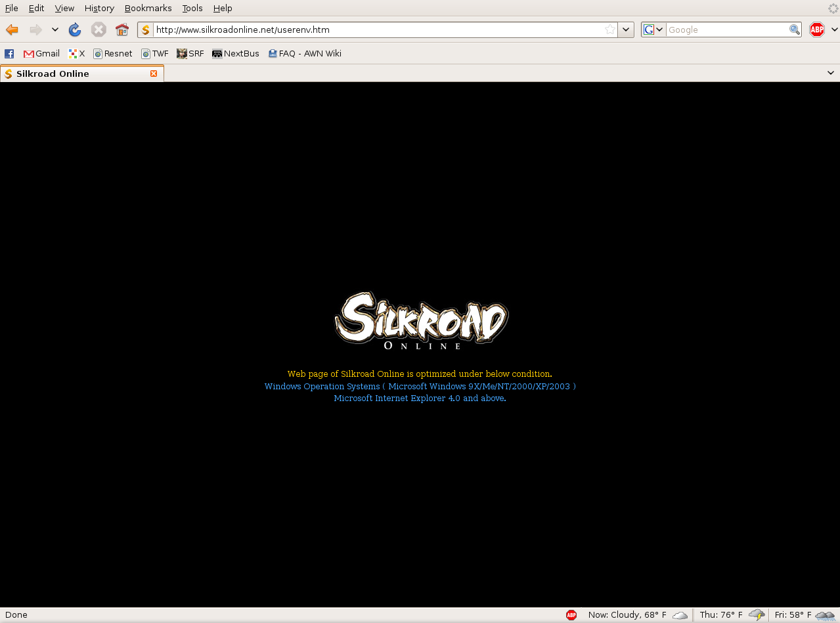The image size is (840, 623).
Task: Open the Tools menu
Action: [x=192, y=8]
